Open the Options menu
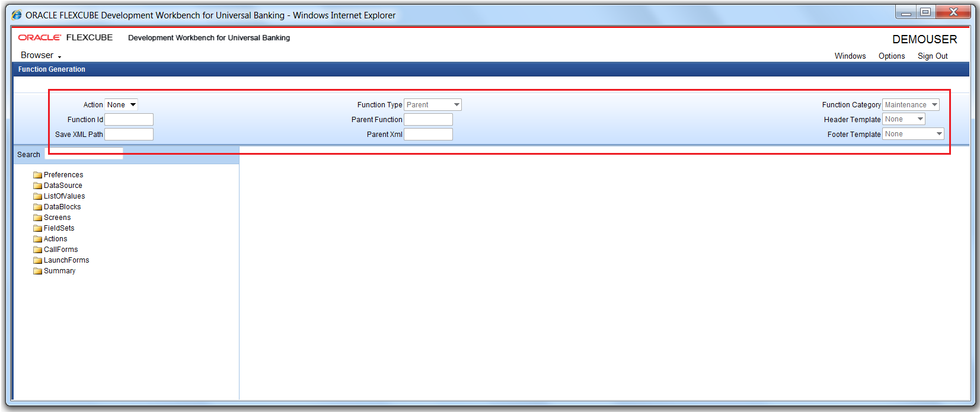Image resolution: width=980 pixels, height=412 pixels. tap(892, 56)
